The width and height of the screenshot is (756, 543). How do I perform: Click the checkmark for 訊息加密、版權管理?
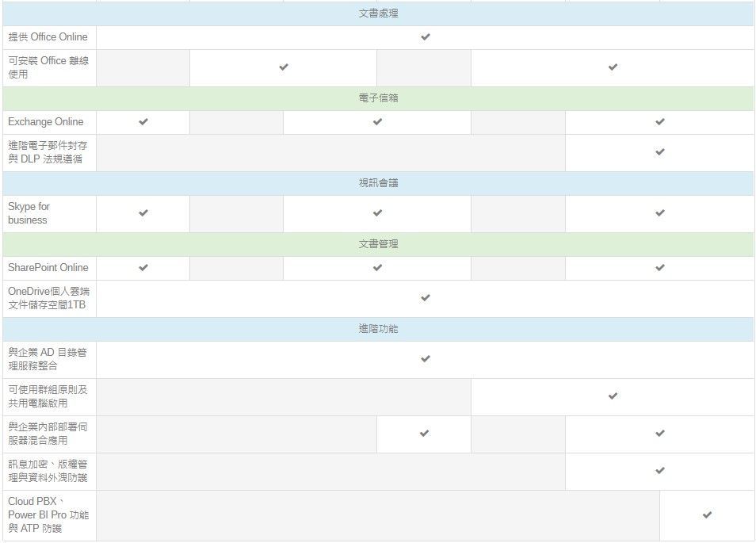[x=659, y=471]
